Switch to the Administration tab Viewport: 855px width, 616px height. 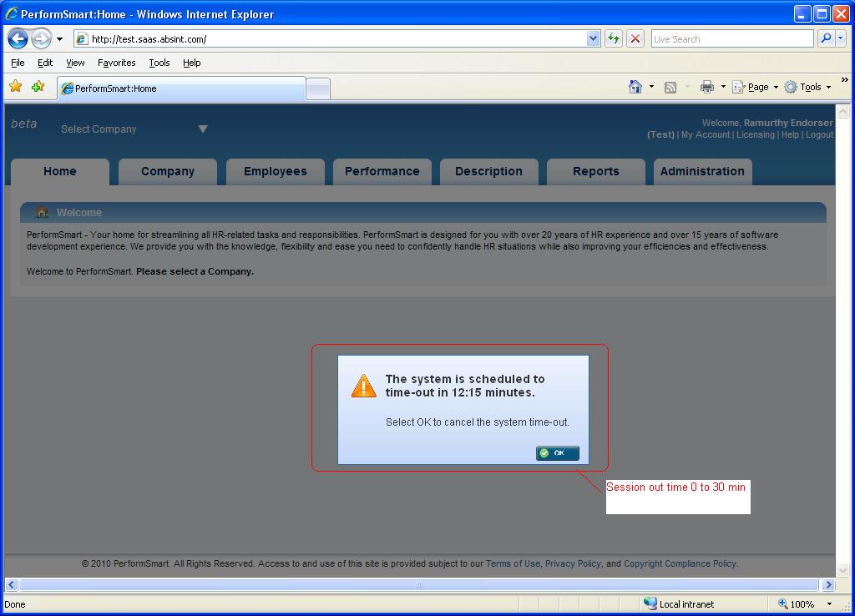click(x=703, y=172)
